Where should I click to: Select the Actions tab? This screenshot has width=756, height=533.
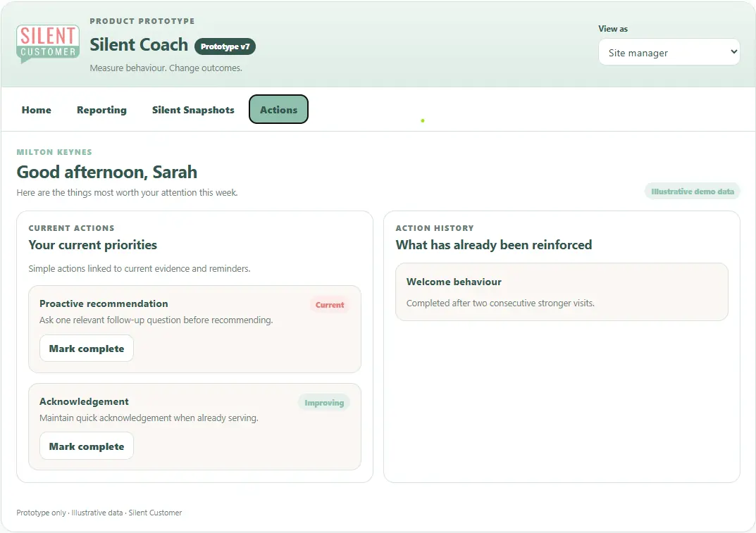pos(279,109)
